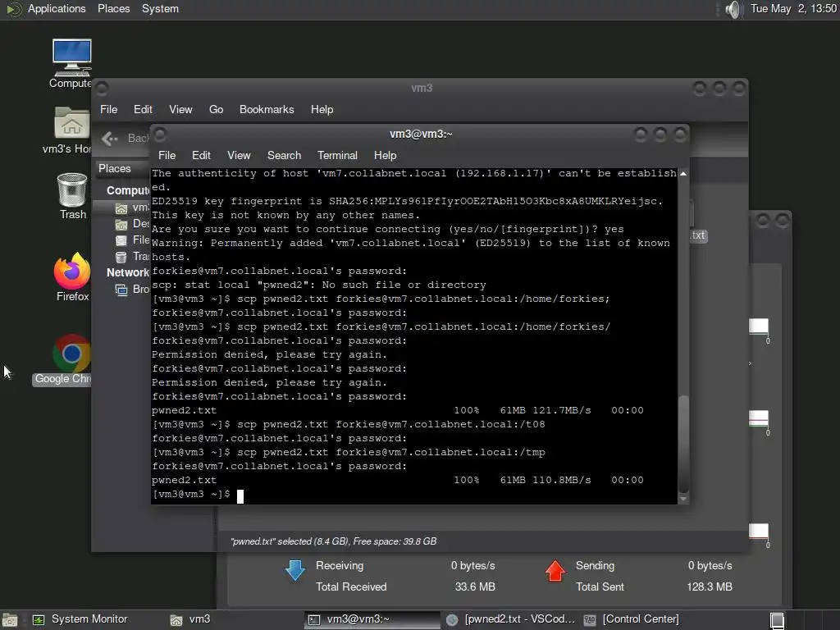This screenshot has width=840, height=630.
Task: Launch Google Chrome from the desktop
Action: coord(72,360)
